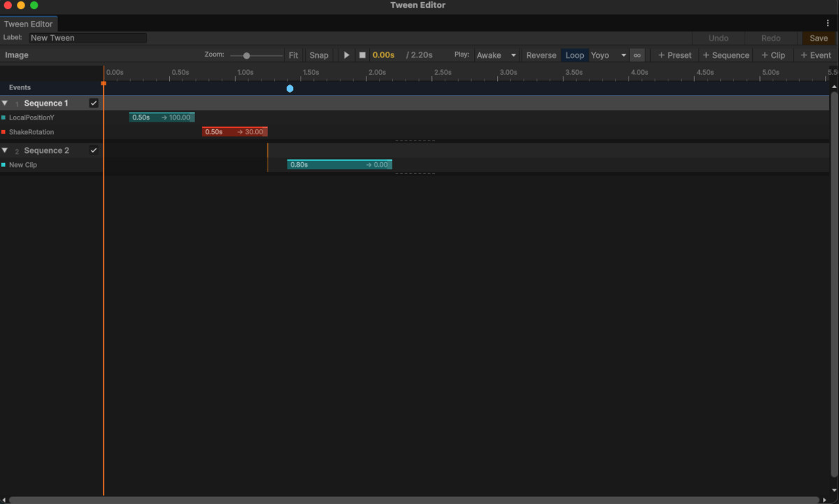
Task: Select the ShakeRotation track label
Action: point(31,132)
